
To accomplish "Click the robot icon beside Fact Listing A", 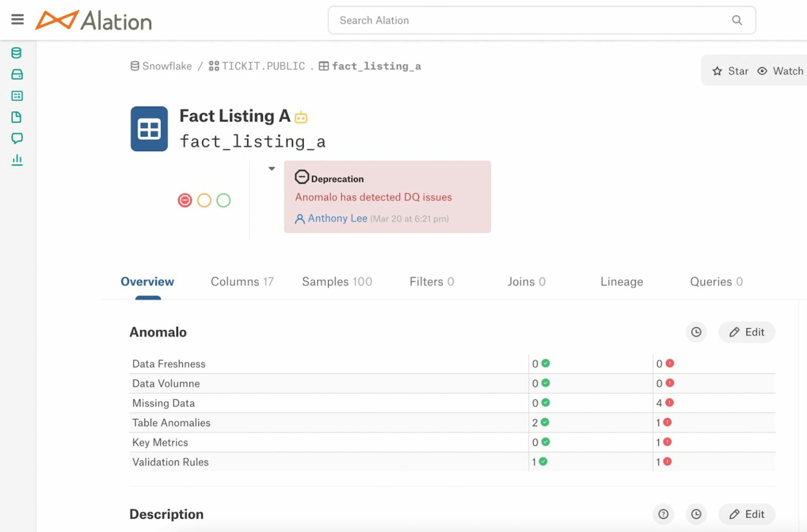I will click(x=301, y=118).
